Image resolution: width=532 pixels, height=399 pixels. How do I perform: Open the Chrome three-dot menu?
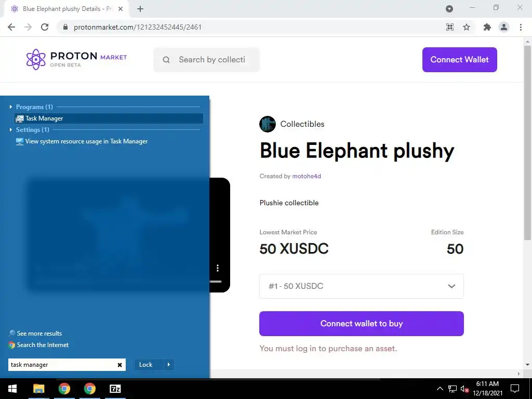[521, 27]
